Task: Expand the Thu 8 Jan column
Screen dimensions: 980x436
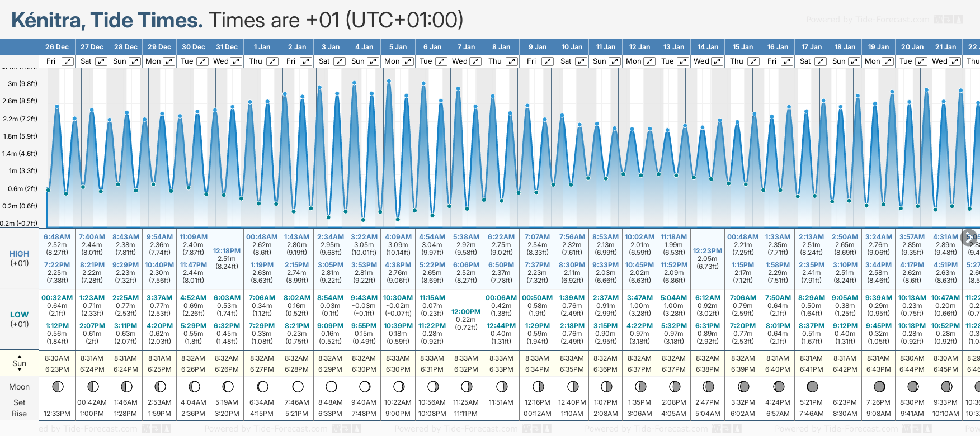Action: pyautogui.click(x=511, y=61)
